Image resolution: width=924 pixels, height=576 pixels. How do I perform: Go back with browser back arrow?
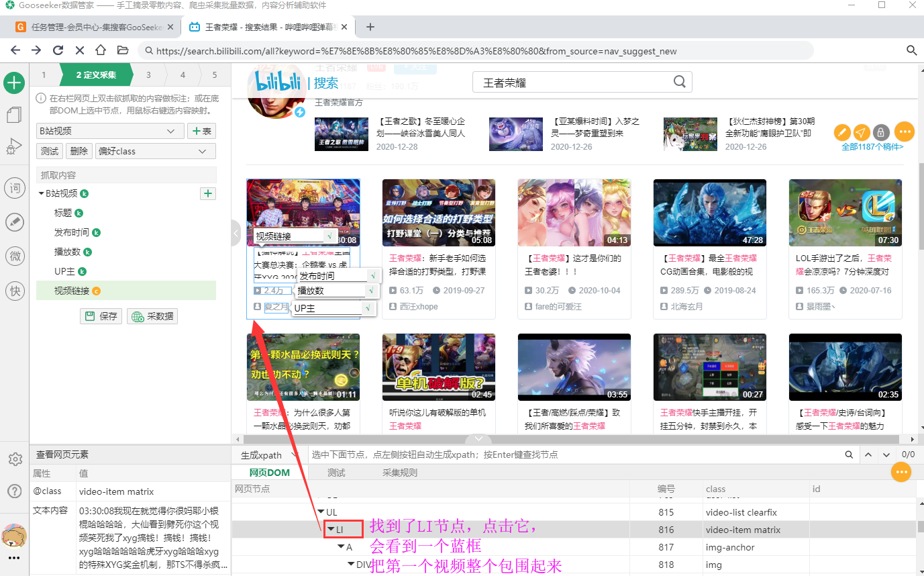(x=15, y=50)
